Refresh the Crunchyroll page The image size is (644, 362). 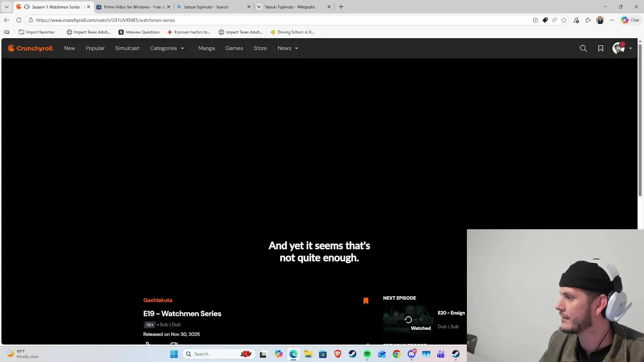point(19,20)
